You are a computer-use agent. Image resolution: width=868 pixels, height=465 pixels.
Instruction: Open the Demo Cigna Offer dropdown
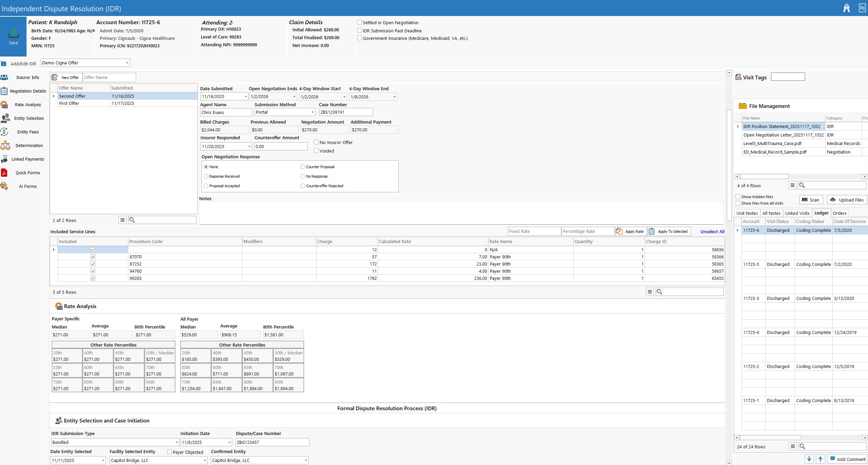[127, 63]
